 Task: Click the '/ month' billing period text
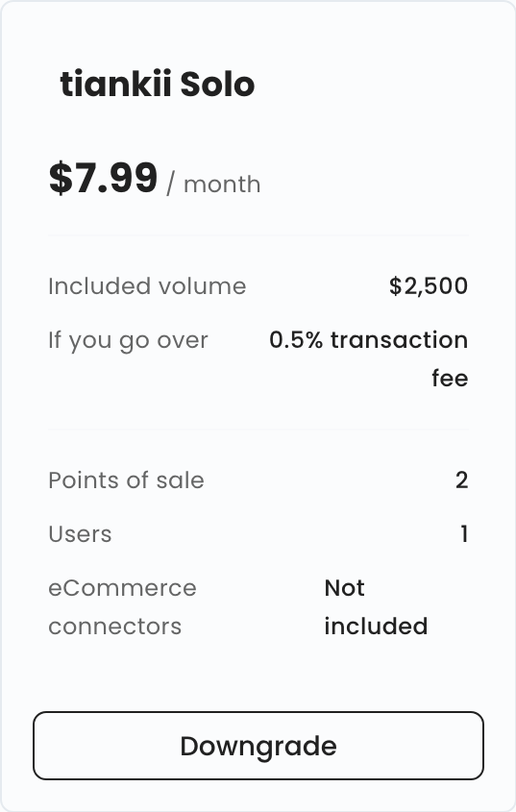(213, 185)
